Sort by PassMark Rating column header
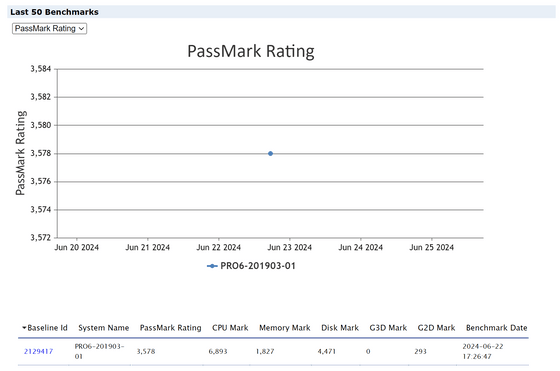The height and width of the screenshot is (371, 560). (170, 328)
